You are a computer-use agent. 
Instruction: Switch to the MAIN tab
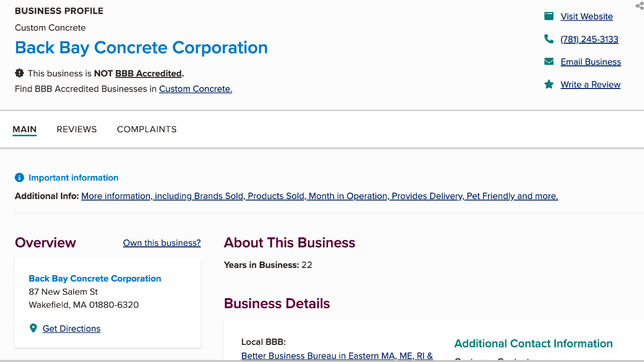[25, 129]
